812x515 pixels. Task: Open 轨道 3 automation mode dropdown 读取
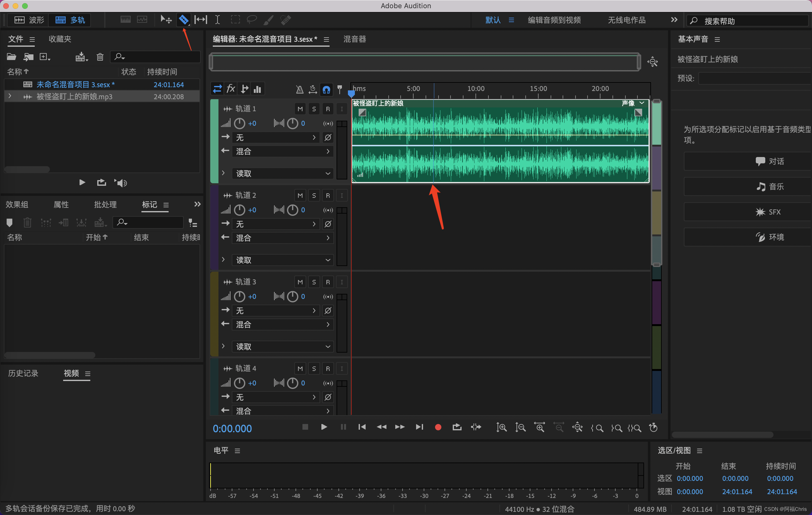pyautogui.click(x=283, y=347)
